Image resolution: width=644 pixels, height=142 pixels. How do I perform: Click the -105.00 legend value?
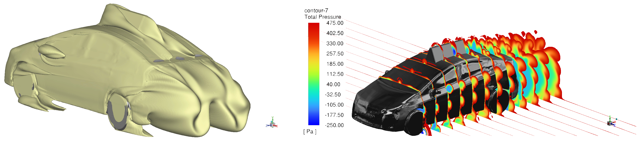coord(334,105)
